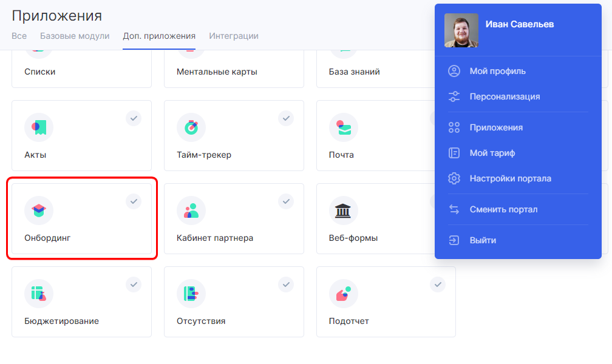Screen dimensions: 612x364
Task: Click the Мой профиль user icon
Action: 454,71
